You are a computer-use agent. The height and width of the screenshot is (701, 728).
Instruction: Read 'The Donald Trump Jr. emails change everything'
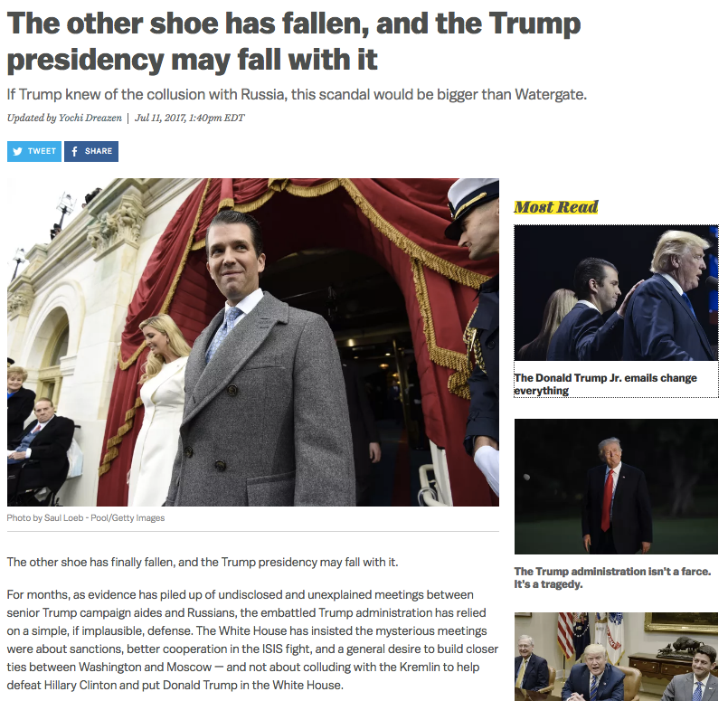pos(605,384)
